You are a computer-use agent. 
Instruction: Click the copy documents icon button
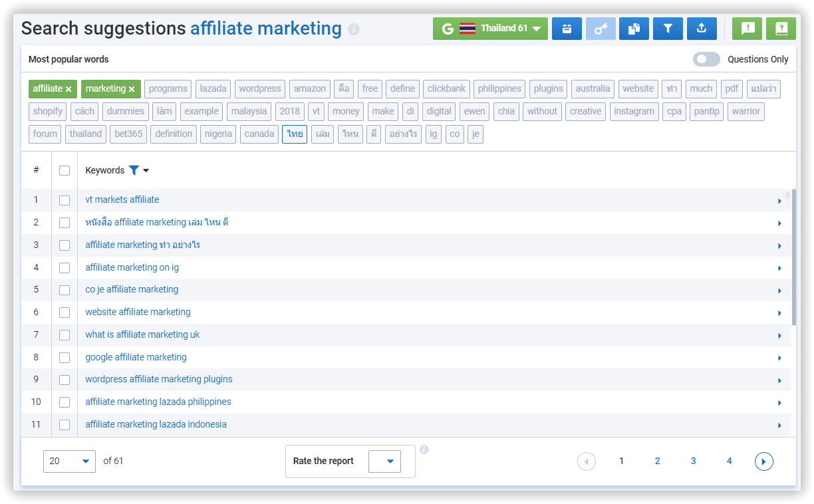[634, 29]
